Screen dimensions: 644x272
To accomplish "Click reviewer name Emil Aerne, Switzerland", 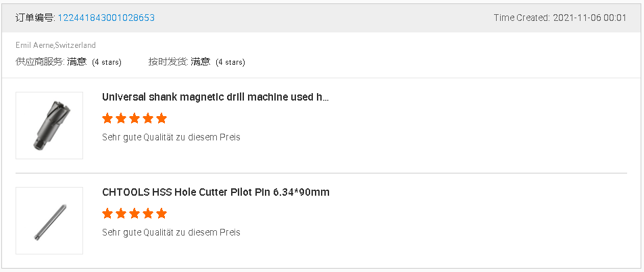I will (55, 45).
